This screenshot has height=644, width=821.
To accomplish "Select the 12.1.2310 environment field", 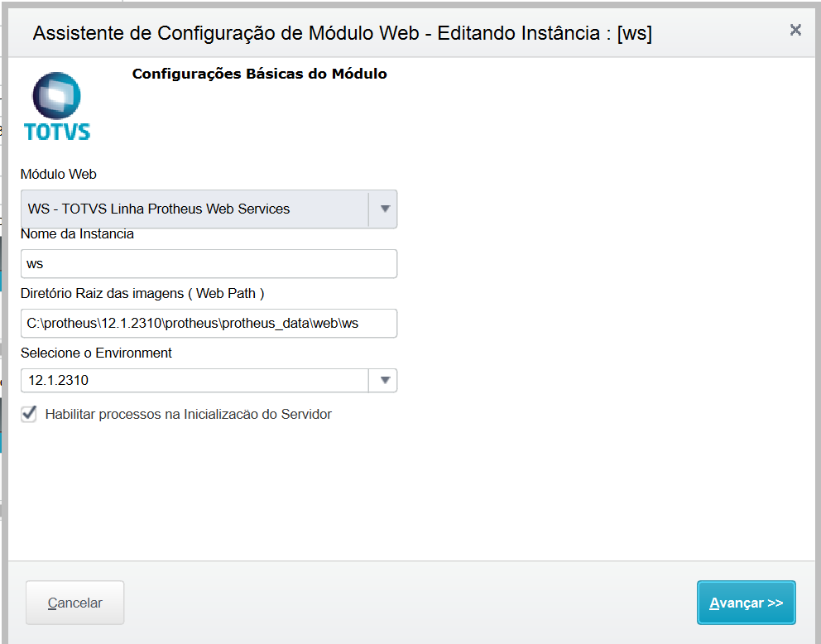I will coord(194,381).
